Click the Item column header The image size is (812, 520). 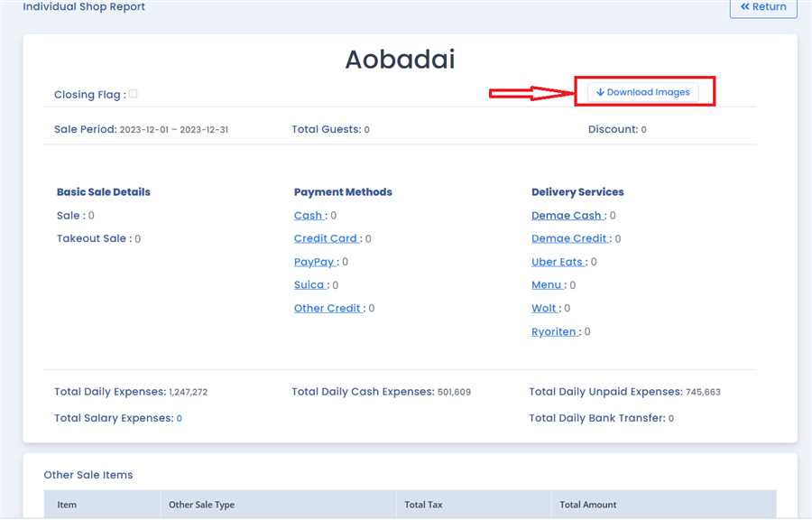coord(67,505)
